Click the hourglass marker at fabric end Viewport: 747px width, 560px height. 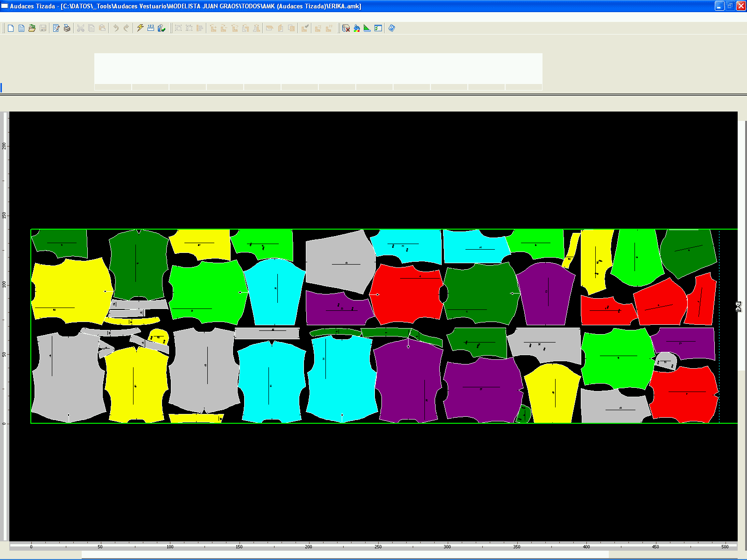[x=738, y=307]
